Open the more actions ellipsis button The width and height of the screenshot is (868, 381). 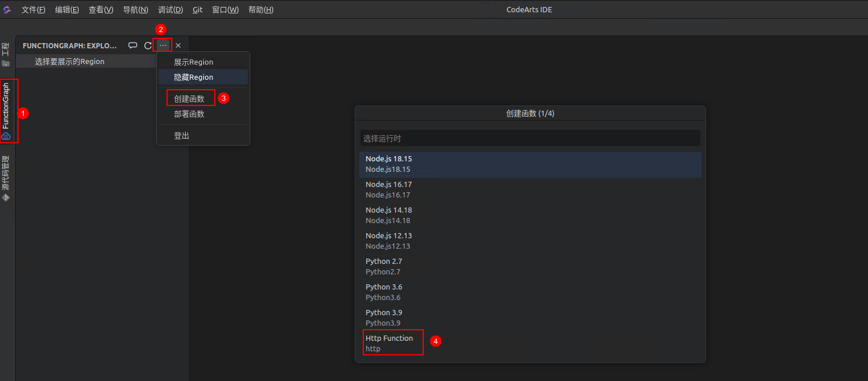[x=163, y=45]
